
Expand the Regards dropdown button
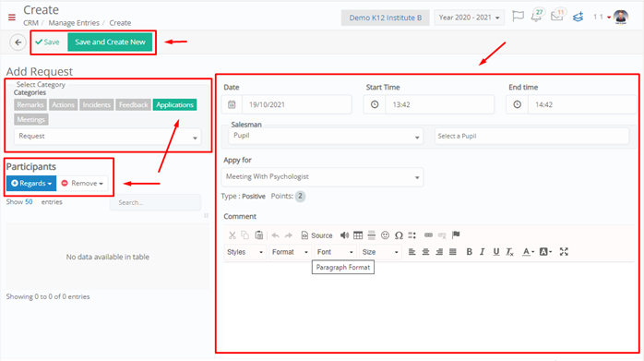pyautogui.click(x=31, y=183)
